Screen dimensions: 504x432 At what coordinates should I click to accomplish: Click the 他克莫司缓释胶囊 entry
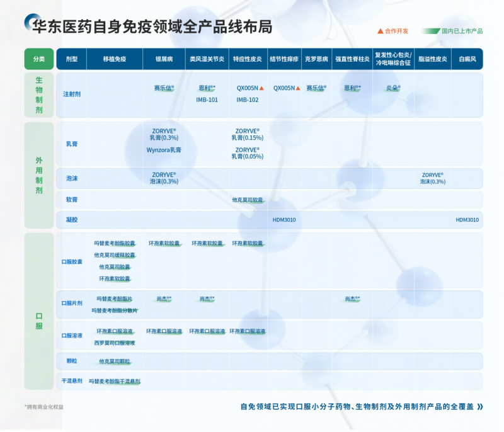pyautogui.click(x=115, y=255)
